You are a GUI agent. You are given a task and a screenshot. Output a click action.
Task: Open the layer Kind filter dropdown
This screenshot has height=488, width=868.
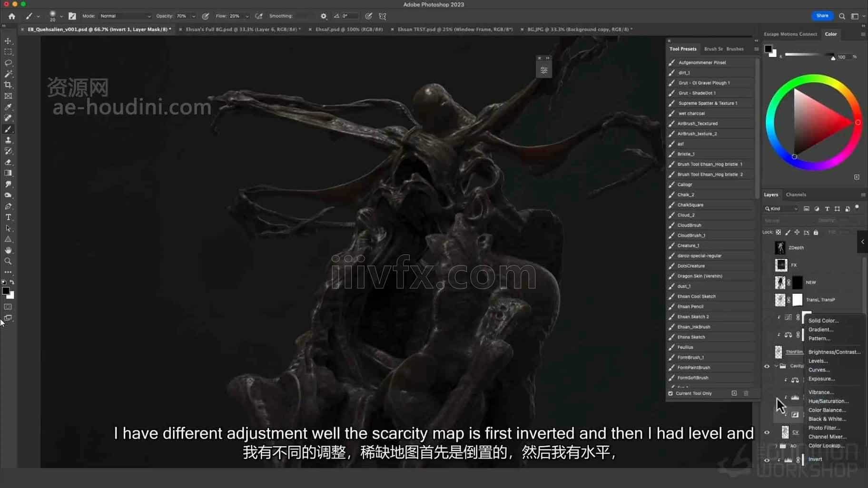(x=781, y=209)
